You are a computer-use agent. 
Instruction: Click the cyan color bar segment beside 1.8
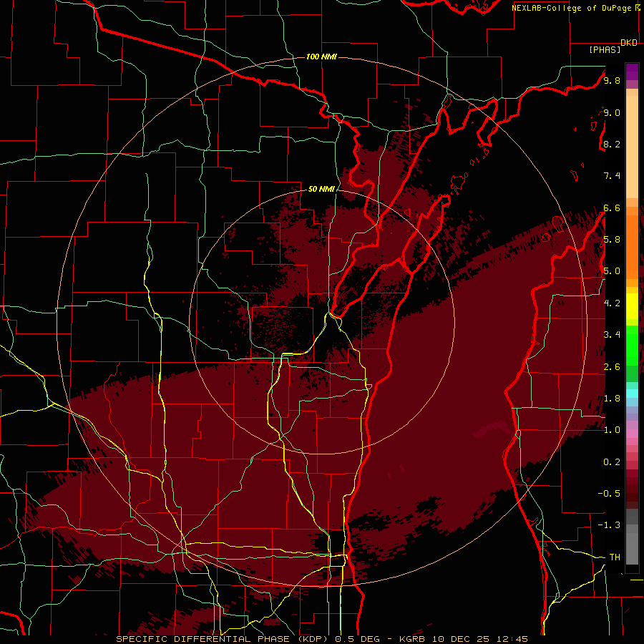tap(632, 394)
